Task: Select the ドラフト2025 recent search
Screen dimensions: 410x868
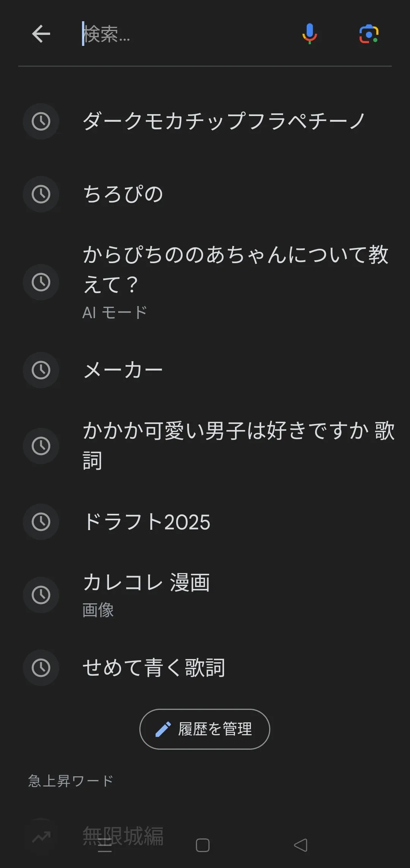Action: tap(147, 522)
